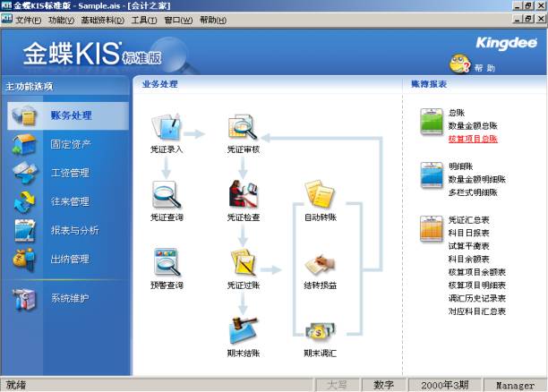Open 凭证过账 voucher posting icon
Screen dimensions: 548x392
[244, 262]
